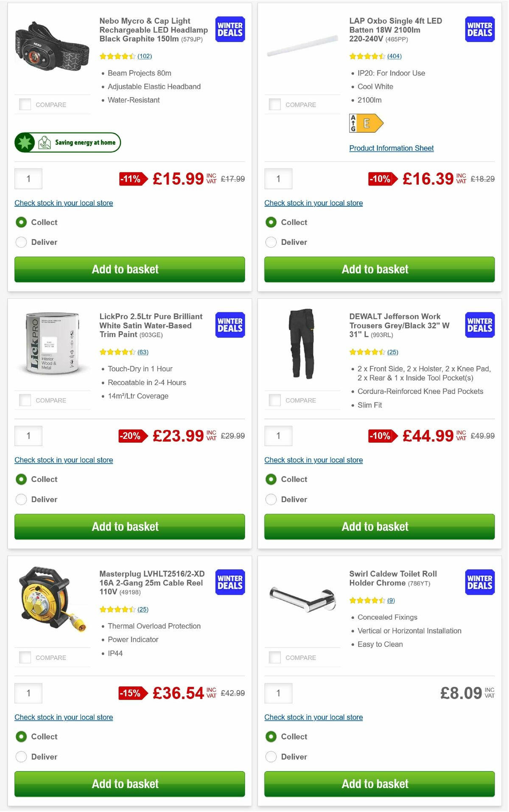Choose Deliver option for Masterplug cable reel
This screenshot has width=509, height=812.
coord(21,756)
